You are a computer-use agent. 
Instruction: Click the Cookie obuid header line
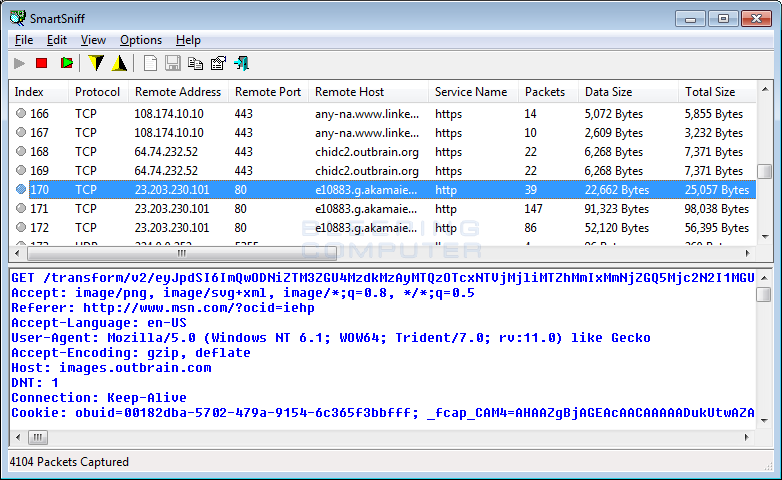click(383, 413)
